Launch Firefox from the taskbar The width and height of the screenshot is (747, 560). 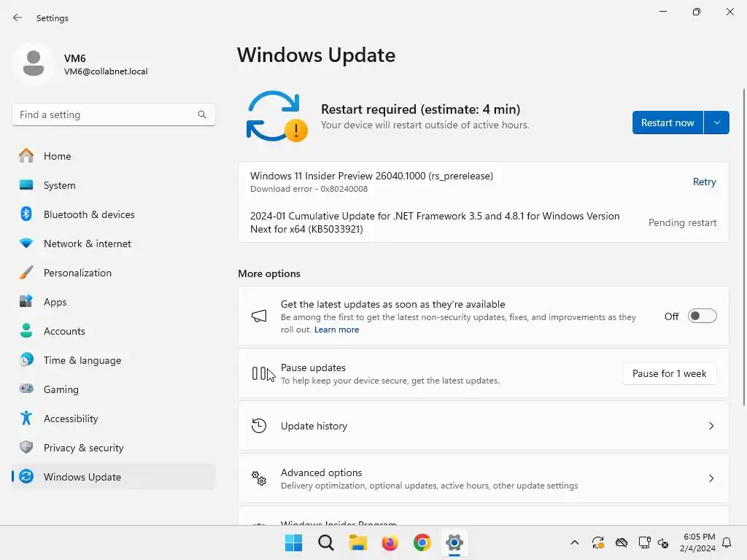click(390, 542)
